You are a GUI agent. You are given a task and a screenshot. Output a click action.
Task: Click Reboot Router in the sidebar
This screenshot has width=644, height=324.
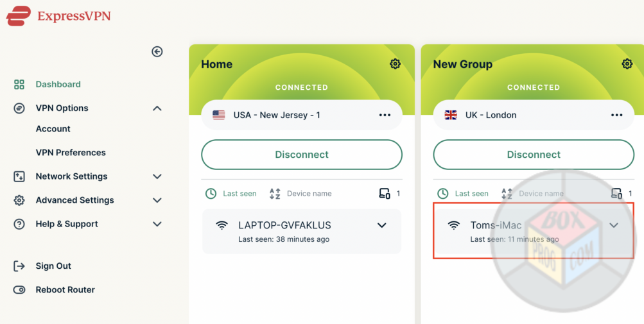pyautogui.click(x=65, y=290)
